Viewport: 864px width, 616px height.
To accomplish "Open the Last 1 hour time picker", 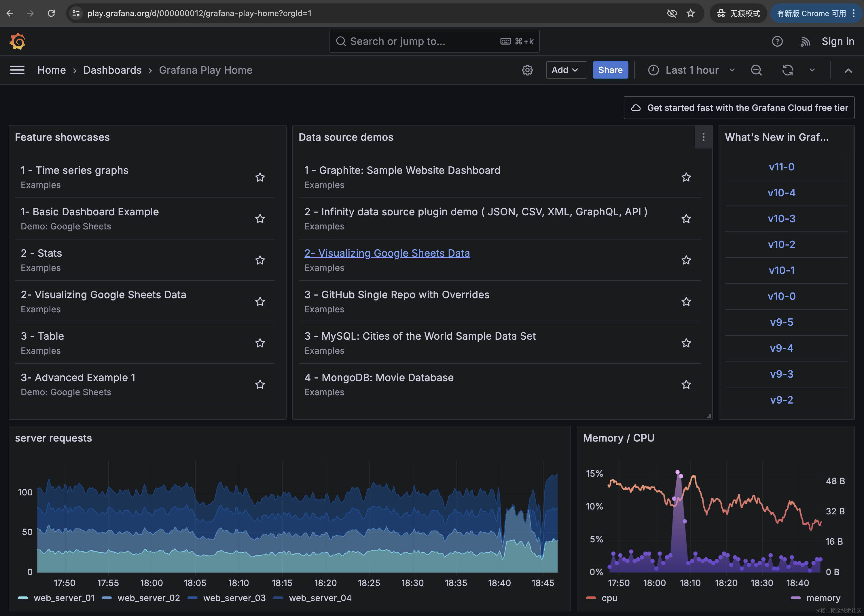I will 692,70.
